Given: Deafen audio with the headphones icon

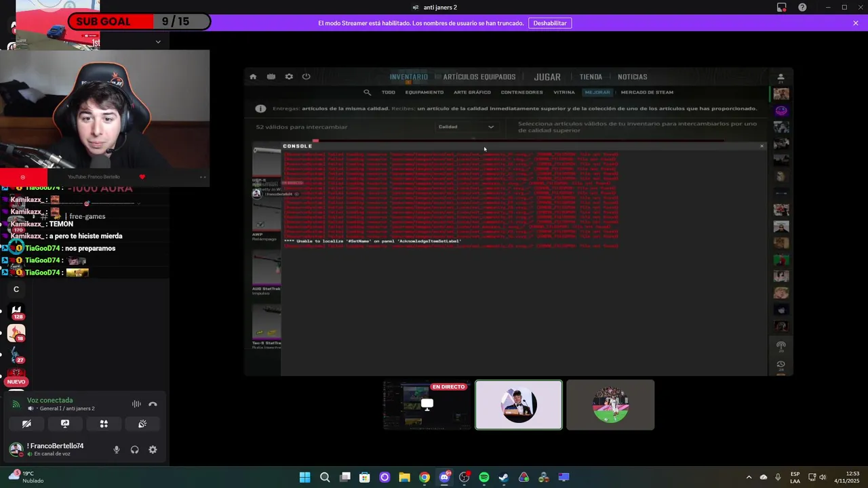Looking at the screenshot, I should (x=134, y=449).
